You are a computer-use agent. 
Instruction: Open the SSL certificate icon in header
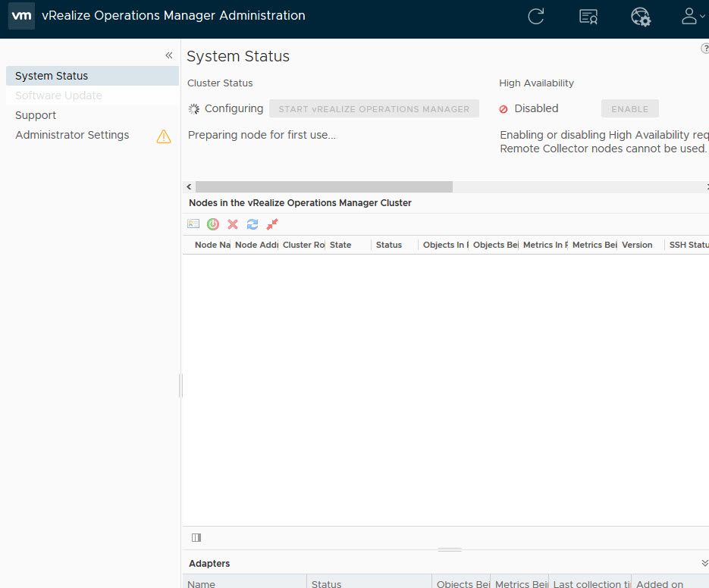[588, 17]
